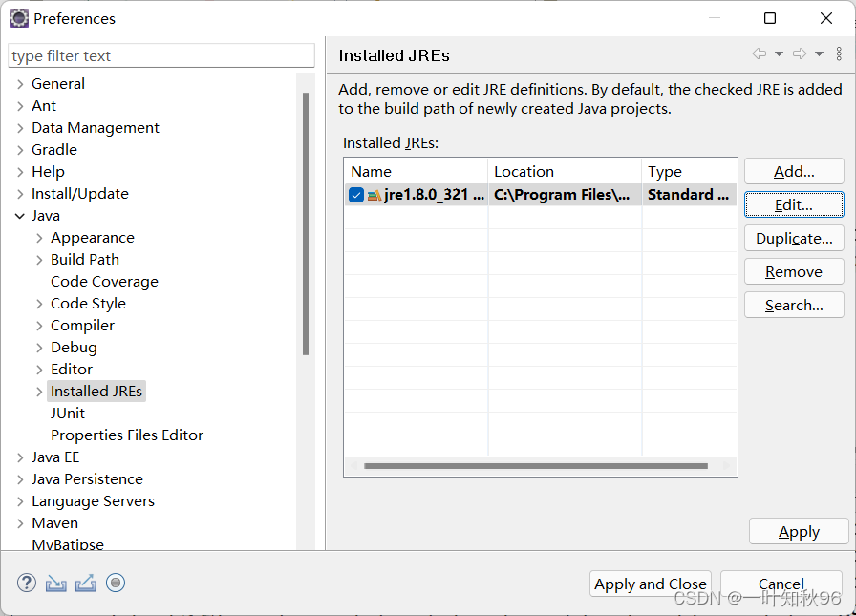Click the Import preferences icon

pos(55,583)
